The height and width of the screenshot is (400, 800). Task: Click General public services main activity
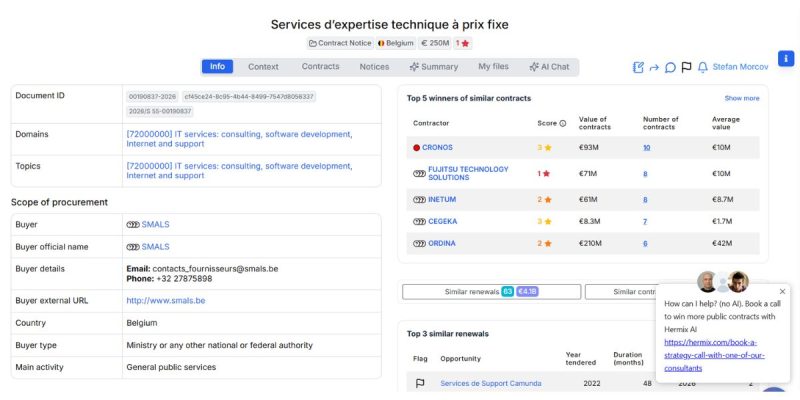tap(171, 367)
